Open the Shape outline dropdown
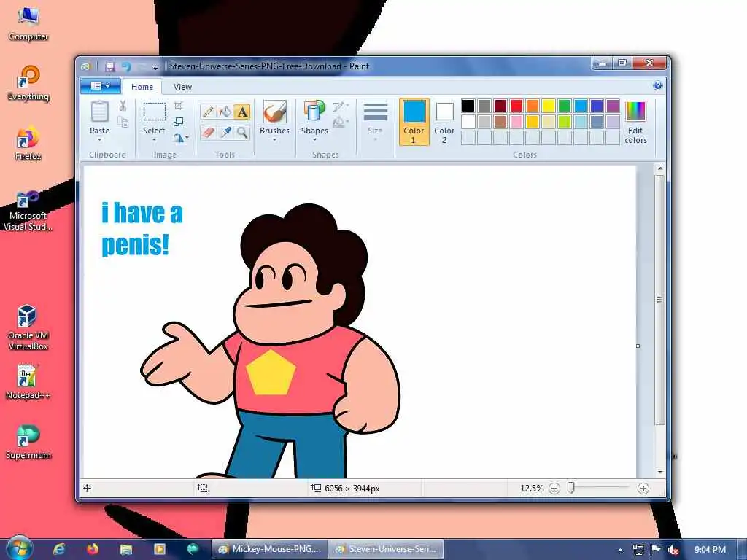 click(340, 106)
